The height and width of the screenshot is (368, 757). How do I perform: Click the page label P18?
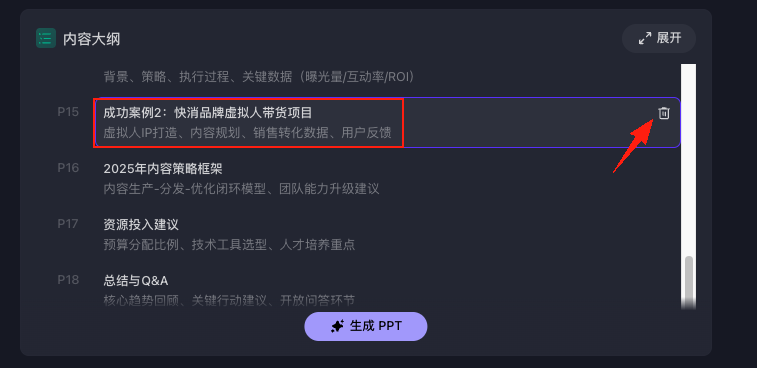point(68,280)
